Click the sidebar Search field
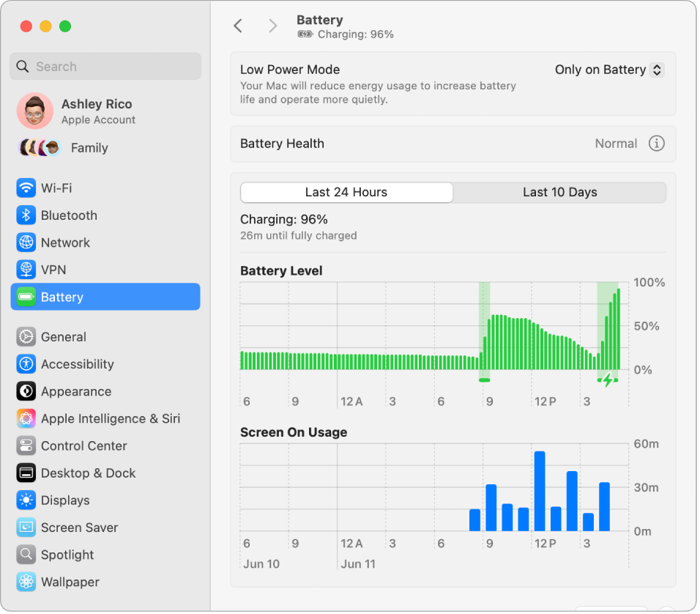Screen dimensions: 700x614 click(105, 67)
